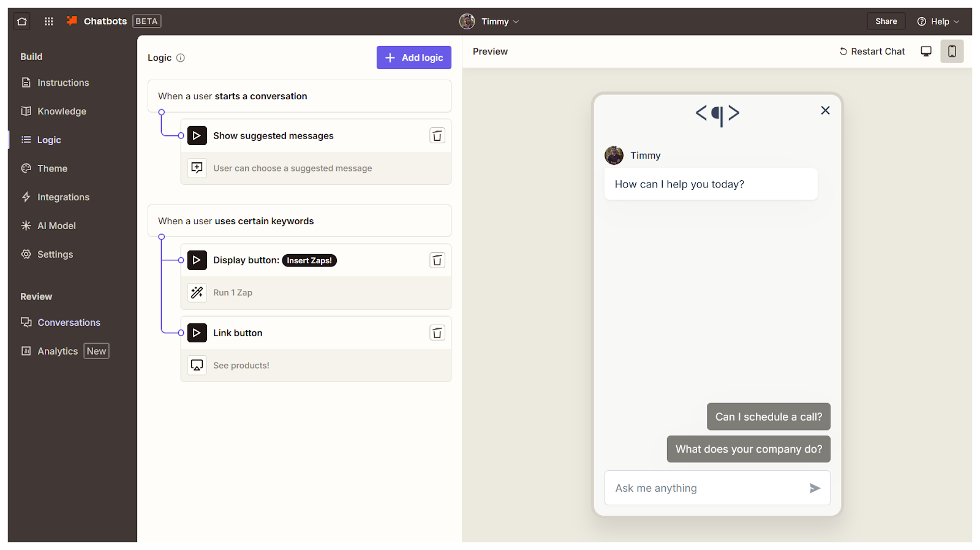Viewport: 980px width, 550px height.
Task: Click the 'Ask me anything' input field
Action: point(704,488)
